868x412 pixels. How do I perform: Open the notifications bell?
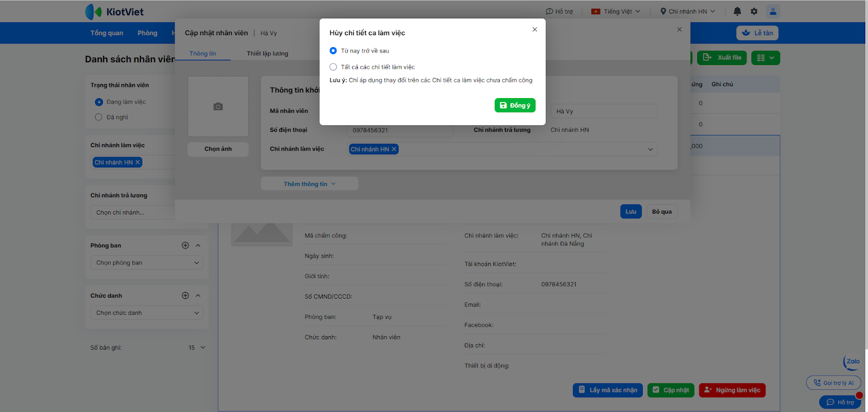click(737, 11)
